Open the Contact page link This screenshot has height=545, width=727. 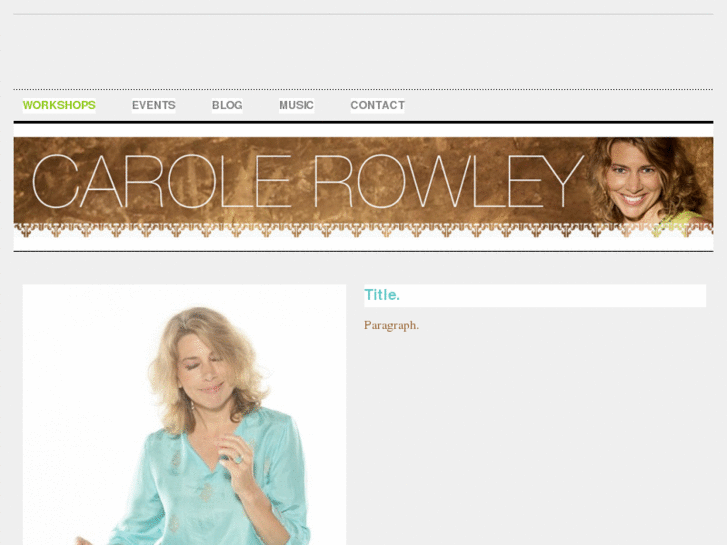point(377,105)
